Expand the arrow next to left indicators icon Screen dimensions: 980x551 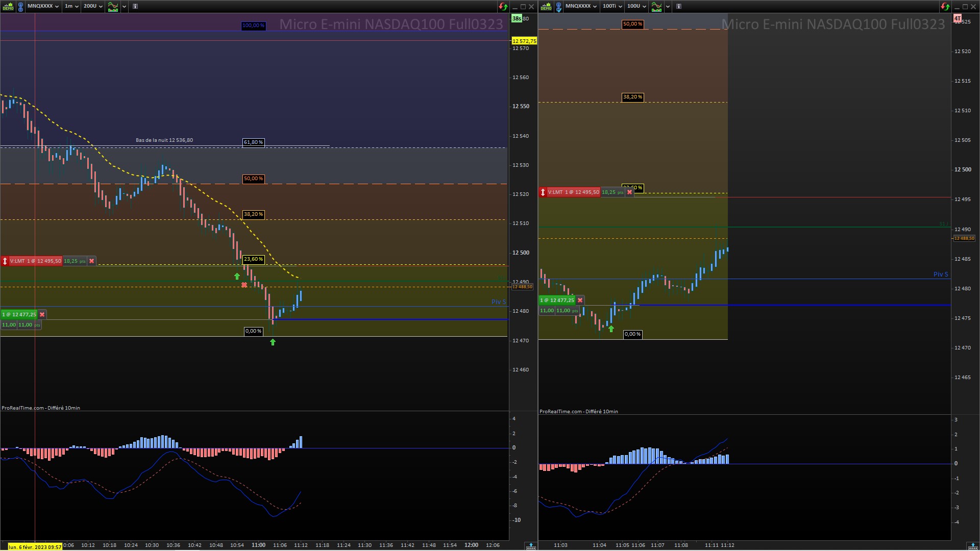[124, 7]
